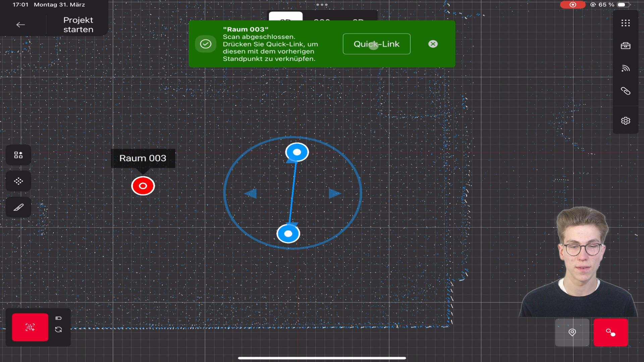Select the lower blue scan position marker

point(288,234)
